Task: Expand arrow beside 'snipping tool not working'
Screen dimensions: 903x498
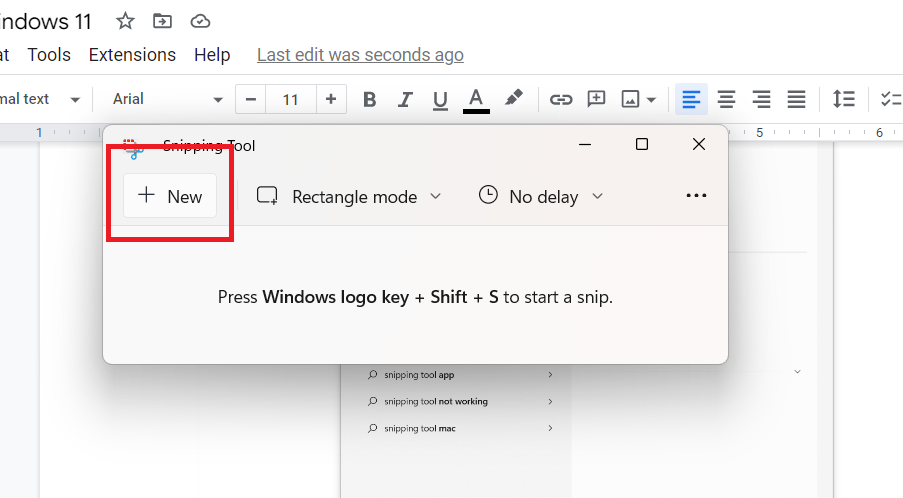Action: pyautogui.click(x=550, y=401)
